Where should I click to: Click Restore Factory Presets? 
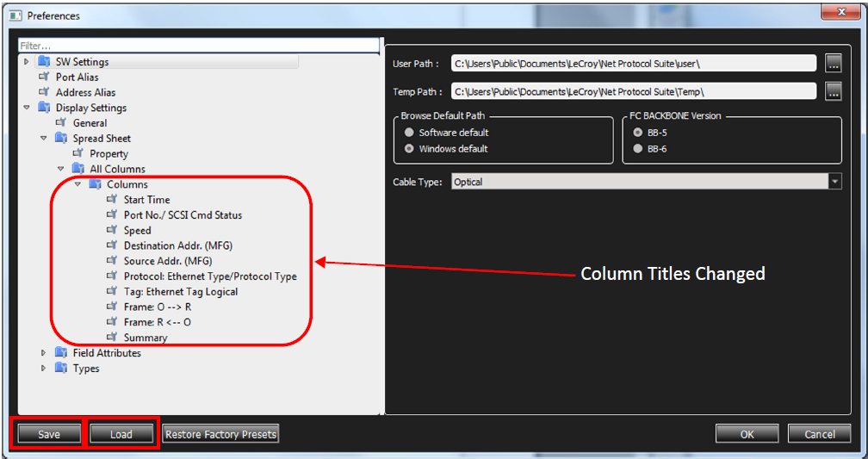[220, 434]
